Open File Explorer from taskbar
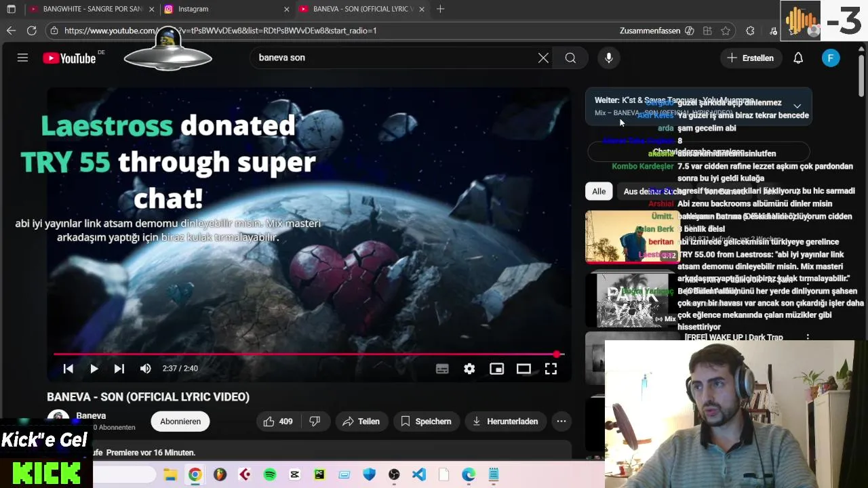The image size is (868, 488). tap(170, 474)
